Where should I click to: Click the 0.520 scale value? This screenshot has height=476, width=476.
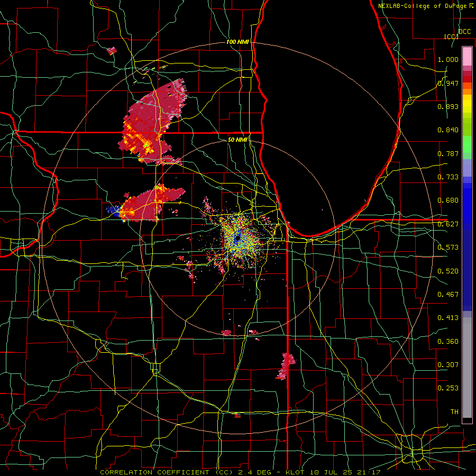point(448,271)
